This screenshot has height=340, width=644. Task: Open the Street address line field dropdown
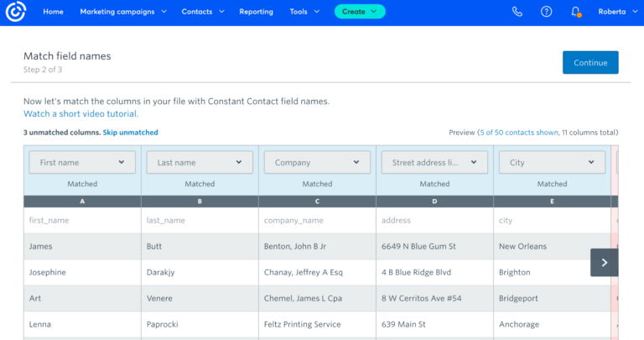click(x=434, y=162)
